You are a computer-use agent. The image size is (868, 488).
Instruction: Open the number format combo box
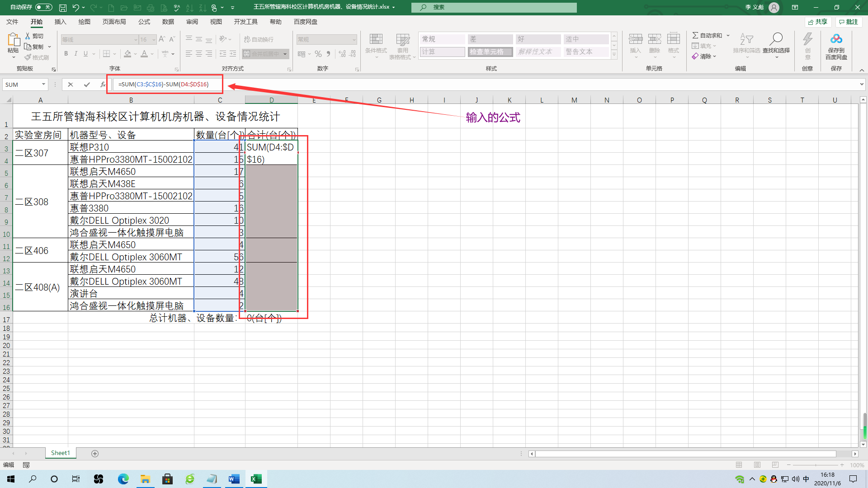(x=327, y=40)
